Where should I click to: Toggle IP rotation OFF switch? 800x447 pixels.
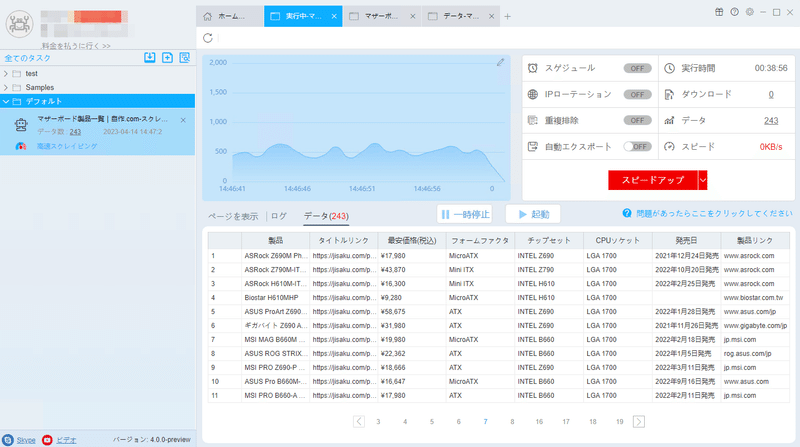coord(637,94)
